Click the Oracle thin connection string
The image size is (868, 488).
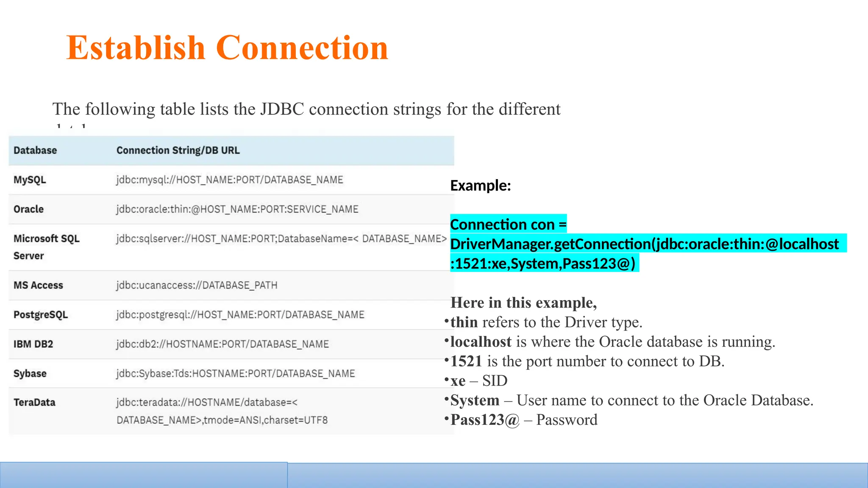(x=237, y=209)
